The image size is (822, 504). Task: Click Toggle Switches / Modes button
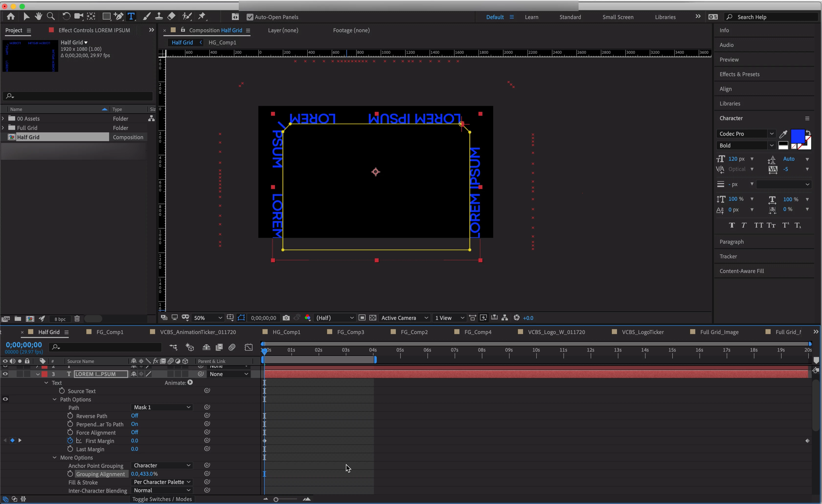point(162,499)
